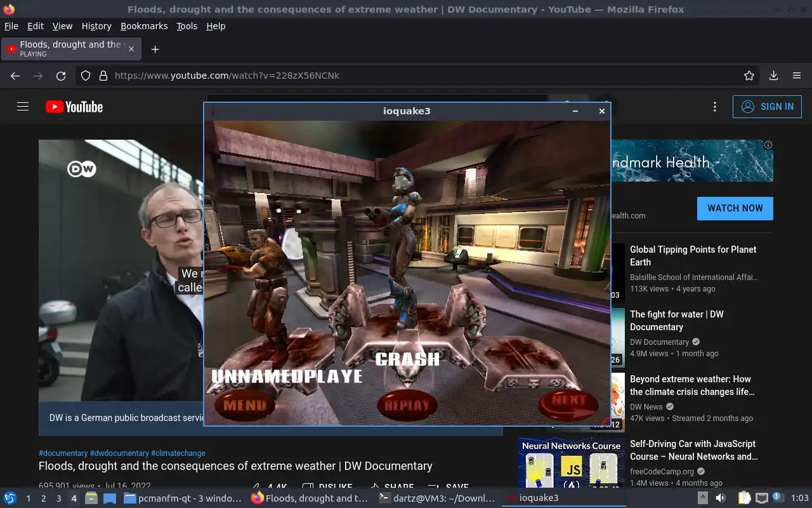Viewport: 812px width, 508px height.
Task: Open Global Tipping Points for Planet Earth video
Action: (x=693, y=256)
